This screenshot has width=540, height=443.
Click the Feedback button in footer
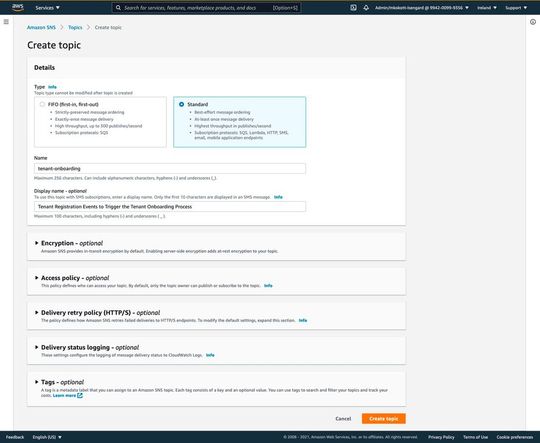(x=15, y=437)
